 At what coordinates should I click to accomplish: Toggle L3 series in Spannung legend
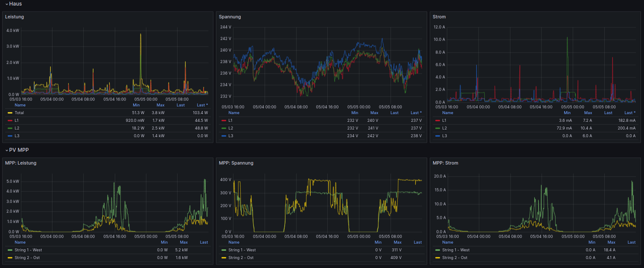(231, 136)
